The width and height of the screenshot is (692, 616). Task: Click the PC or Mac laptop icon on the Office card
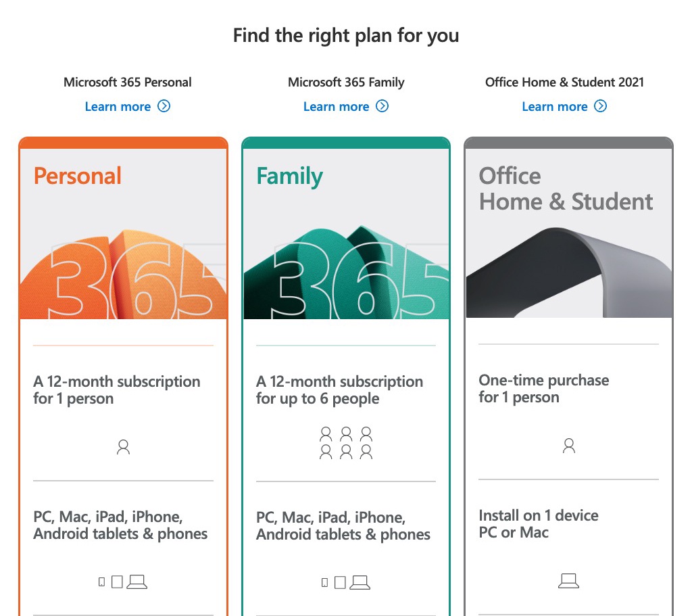coord(568,579)
